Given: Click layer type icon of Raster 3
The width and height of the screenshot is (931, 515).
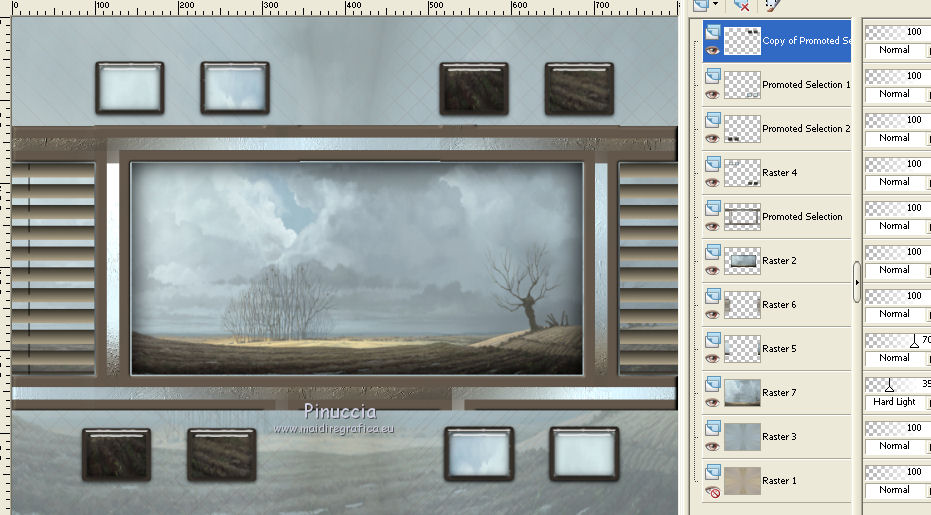Looking at the screenshot, I should pyautogui.click(x=713, y=427).
